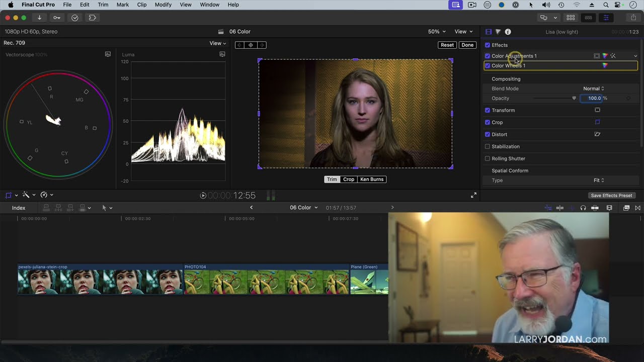644x362 pixels.
Task: Select the pexels-juliana-stein-crop clip
Action: coord(100,279)
